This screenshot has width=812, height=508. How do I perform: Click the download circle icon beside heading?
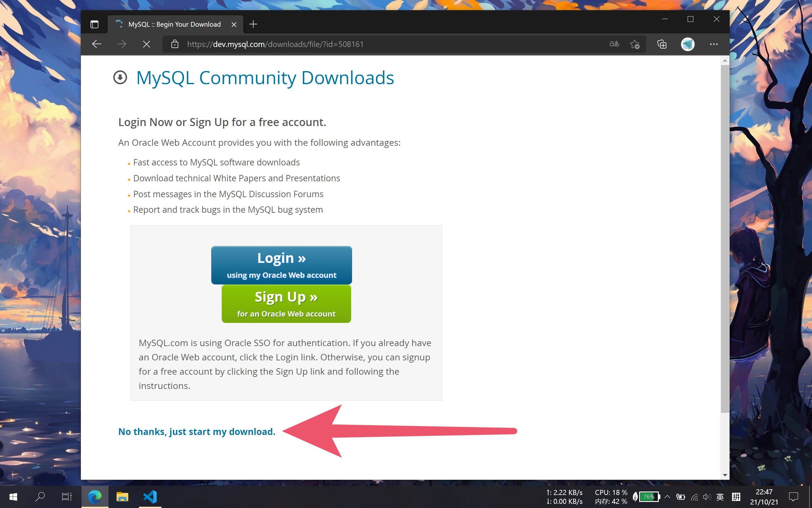click(120, 77)
